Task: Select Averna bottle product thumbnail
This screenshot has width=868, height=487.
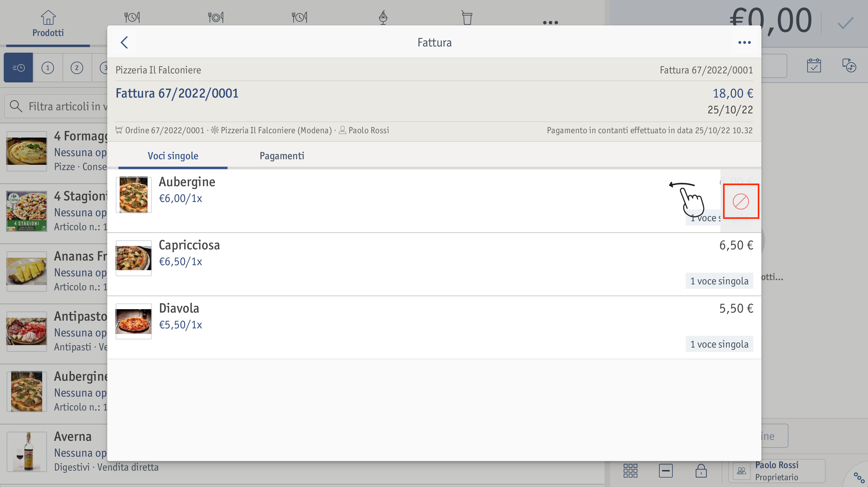Action: 27,452
